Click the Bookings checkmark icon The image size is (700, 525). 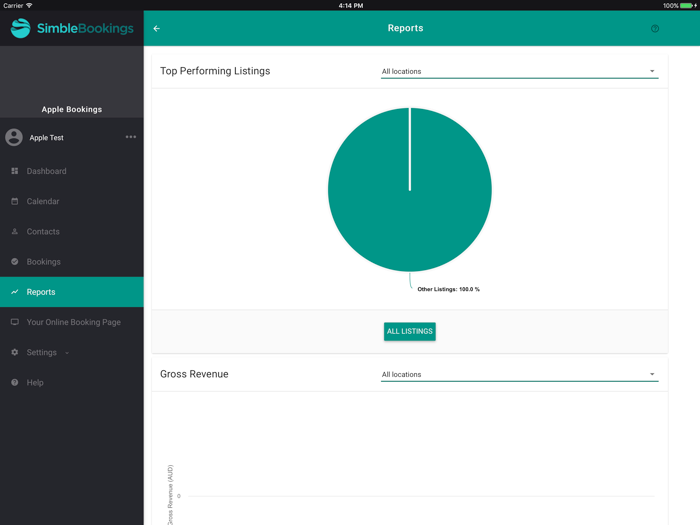click(x=15, y=262)
